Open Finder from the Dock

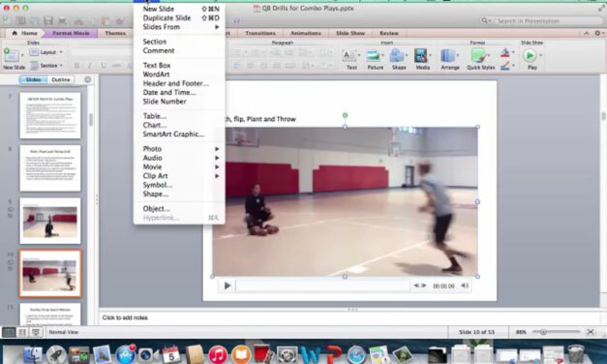pyautogui.click(x=33, y=354)
